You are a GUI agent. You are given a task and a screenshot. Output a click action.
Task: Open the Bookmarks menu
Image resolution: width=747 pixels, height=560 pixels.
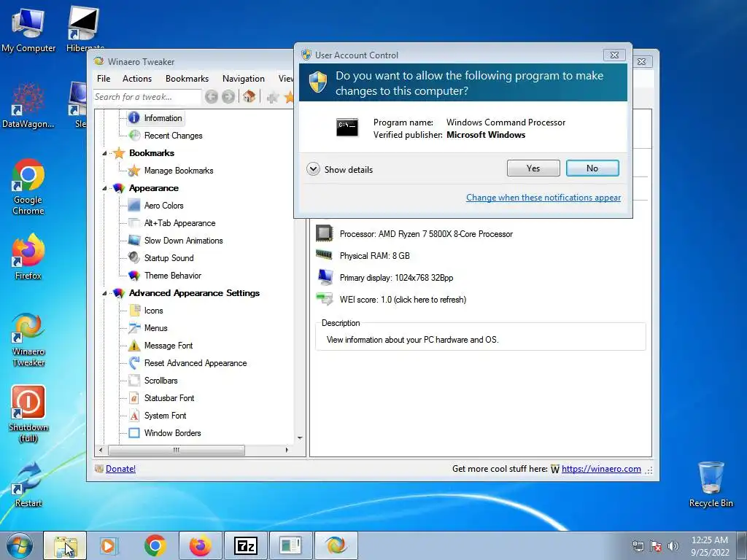187,79
